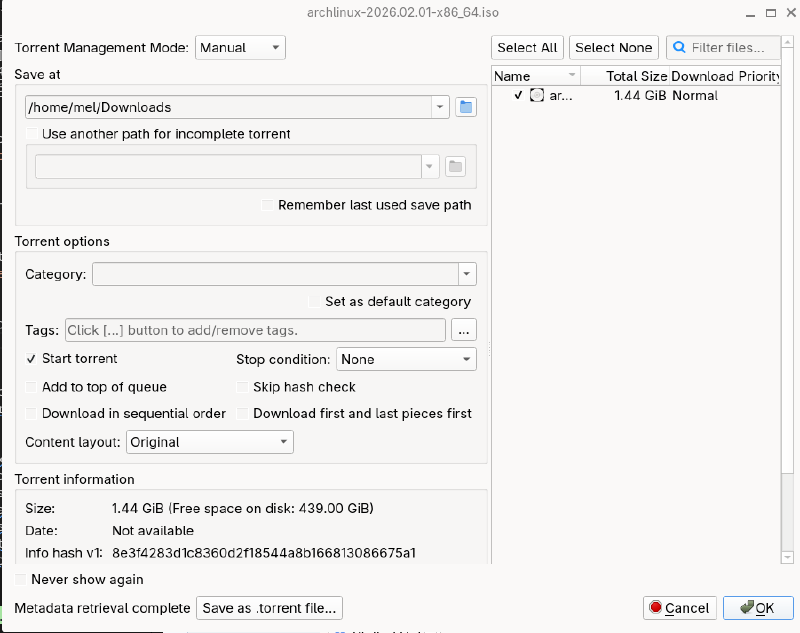Enable "Download in sequential order"
The height and width of the screenshot is (633, 800).
[31, 413]
